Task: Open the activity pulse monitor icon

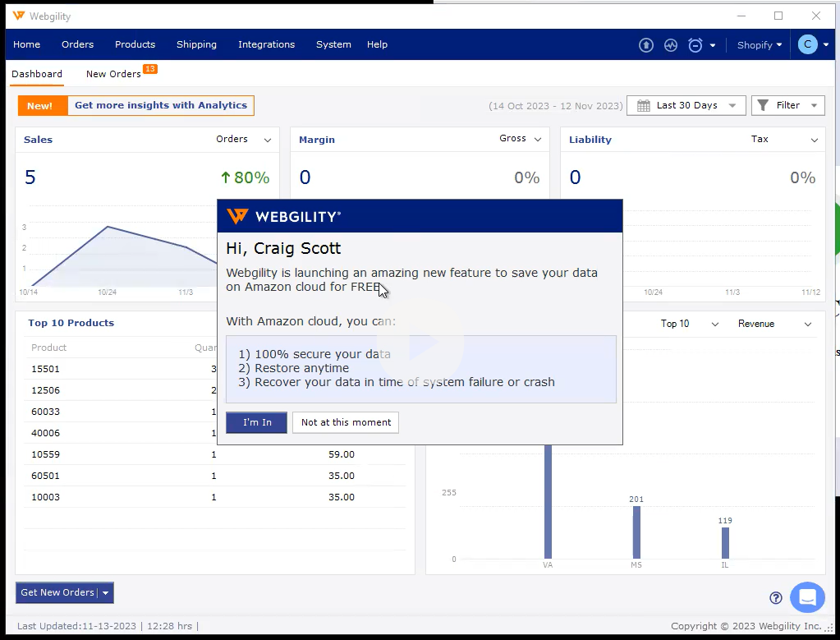Action: pyautogui.click(x=671, y=45)
